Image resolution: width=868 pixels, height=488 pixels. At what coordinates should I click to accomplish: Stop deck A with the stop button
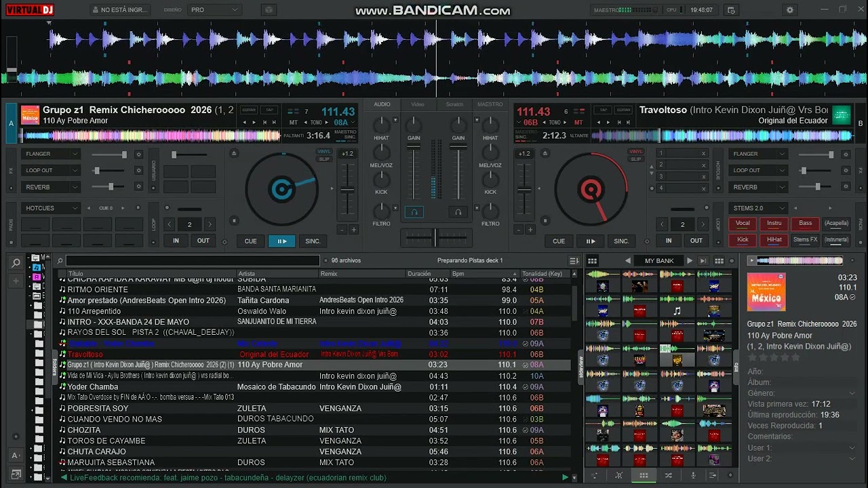click(234, 220)
